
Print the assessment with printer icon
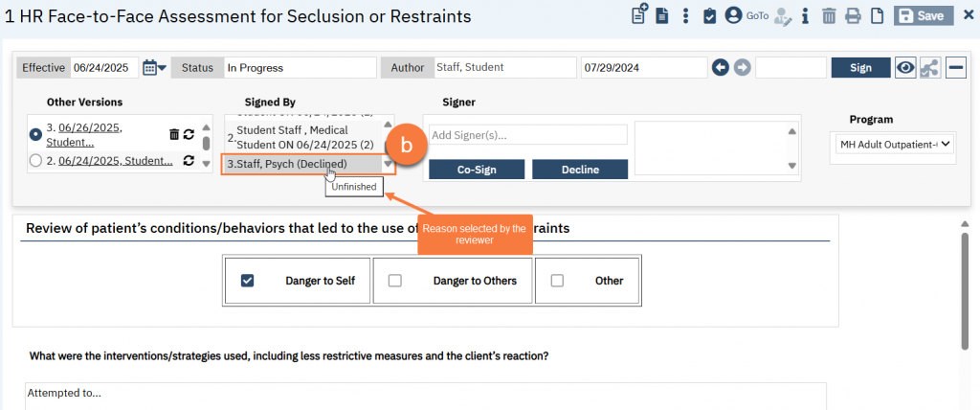853,15
